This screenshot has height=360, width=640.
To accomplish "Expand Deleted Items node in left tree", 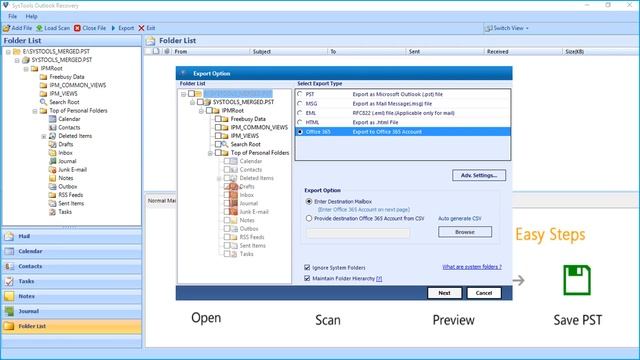I will click(44, 136).
